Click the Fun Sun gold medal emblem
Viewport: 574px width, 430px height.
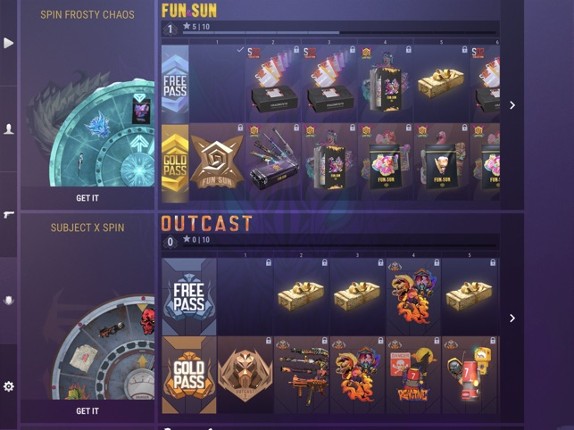(x=217, y=162)
